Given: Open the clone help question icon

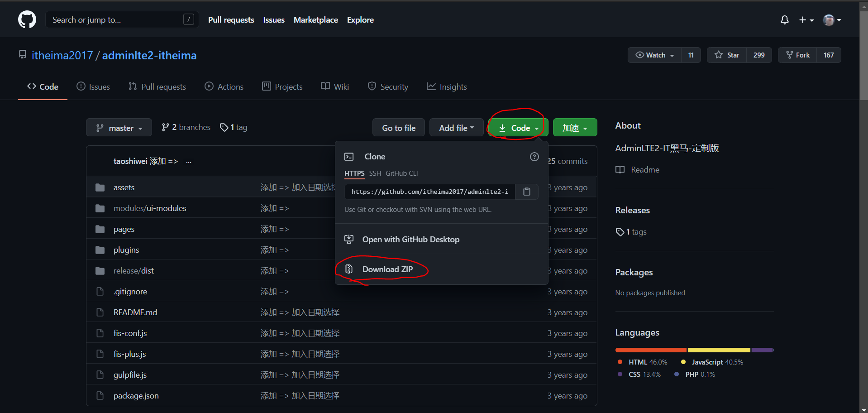Looking at the screenshot, I should (534, 157).
